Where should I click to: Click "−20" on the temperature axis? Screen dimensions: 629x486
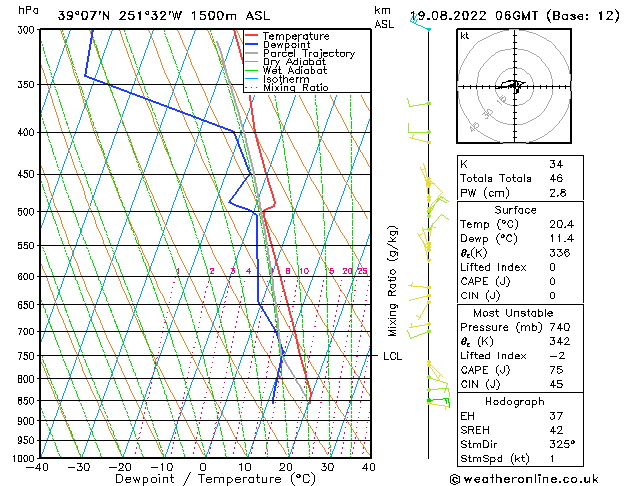[120, 467]
